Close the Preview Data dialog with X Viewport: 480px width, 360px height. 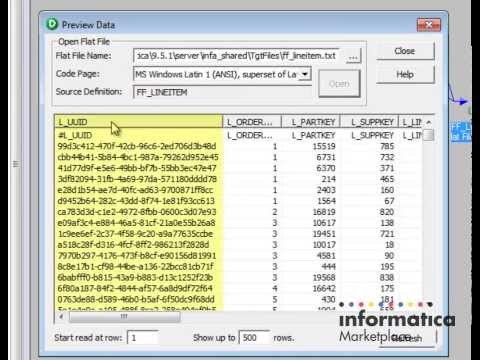click(429, 25)
